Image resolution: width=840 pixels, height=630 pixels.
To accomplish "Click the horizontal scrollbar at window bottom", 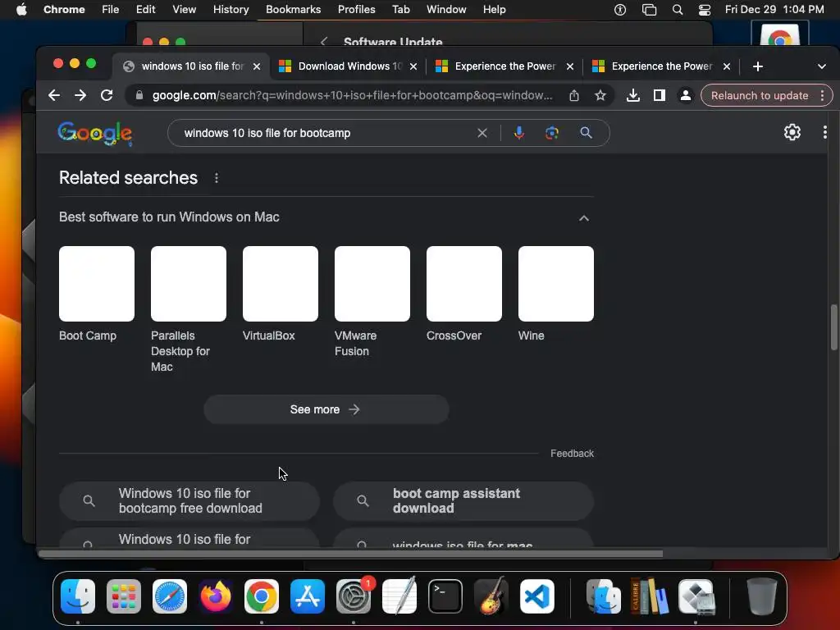I will tap(350, 554).
